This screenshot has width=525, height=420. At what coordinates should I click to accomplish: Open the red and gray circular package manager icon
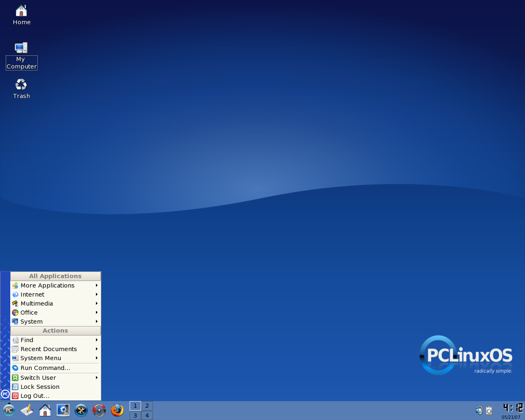(99, 410)
